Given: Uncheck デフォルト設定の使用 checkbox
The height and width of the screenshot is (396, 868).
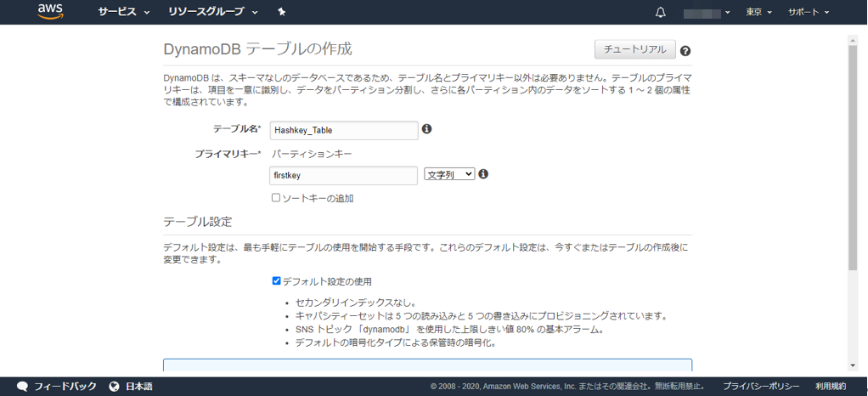Looking at the screenshot, I should [x=276, y=280].
